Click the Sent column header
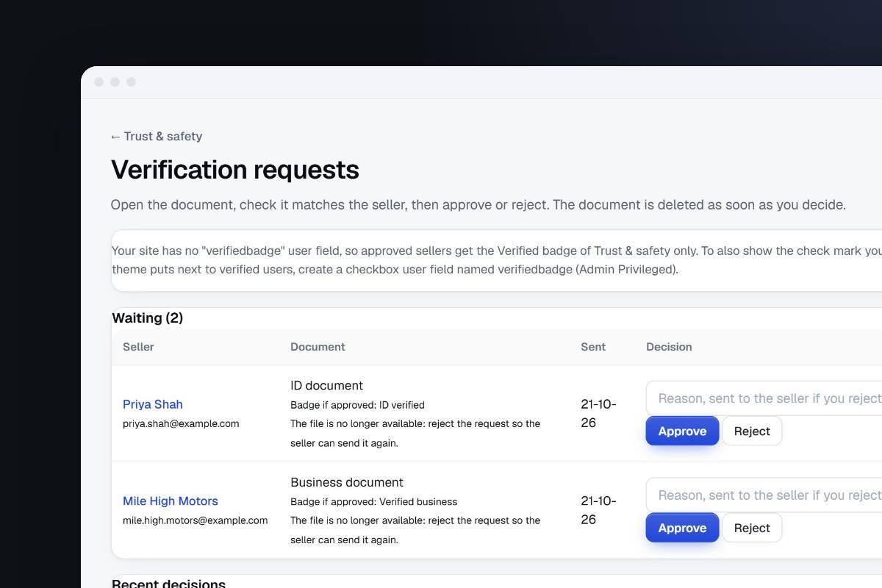The height and width of the screenshot is (588, 882). point(593,347)
